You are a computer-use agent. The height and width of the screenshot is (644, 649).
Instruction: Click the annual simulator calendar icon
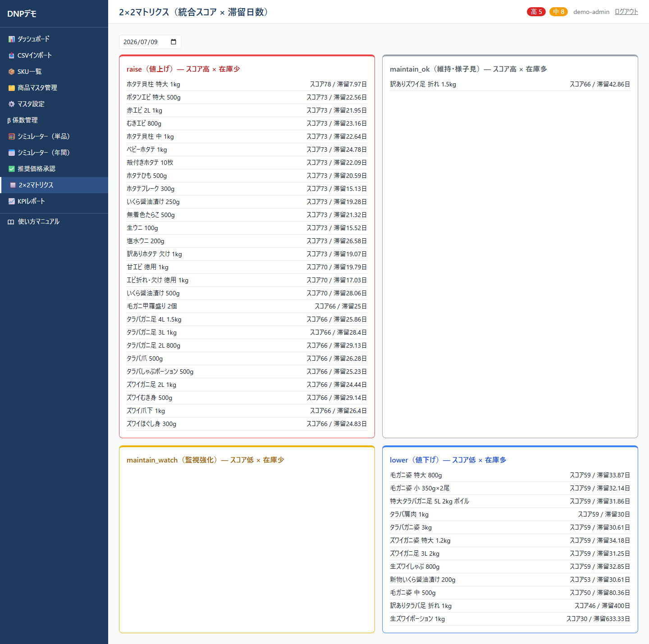tap(12, 153)
